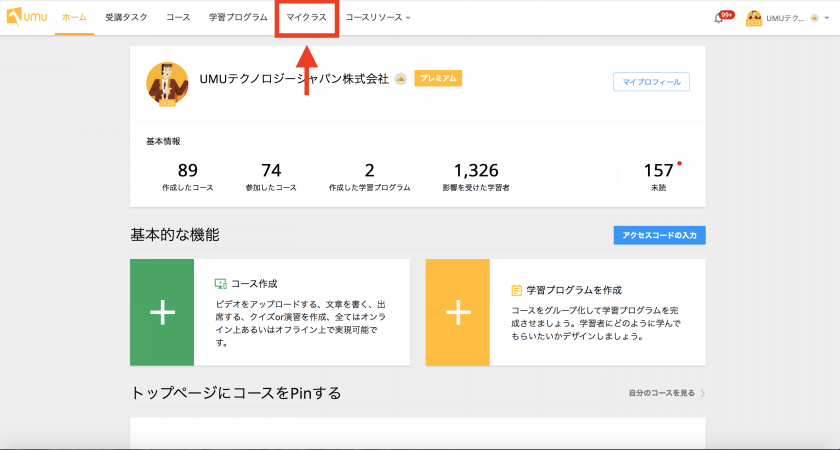Open the 自分のコースを見る link
Image resolution: width=840 pixels, height=450 pixels.
coord(662,393)
